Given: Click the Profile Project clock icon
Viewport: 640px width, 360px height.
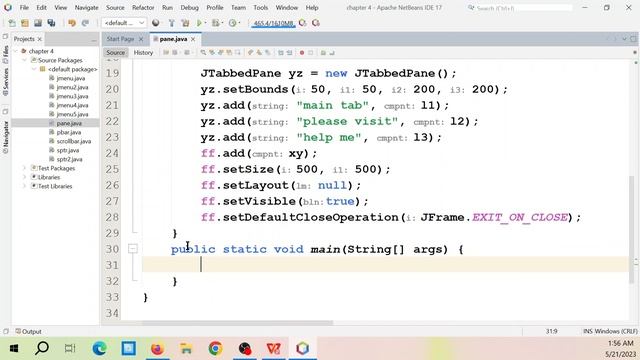Looking at the screenshot, I should click(232, 23).
